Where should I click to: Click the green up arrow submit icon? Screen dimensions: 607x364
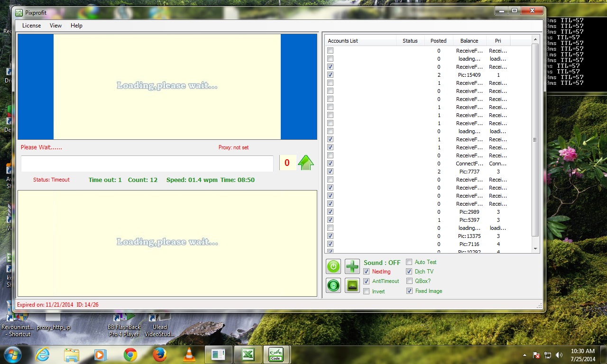[306, 163]
